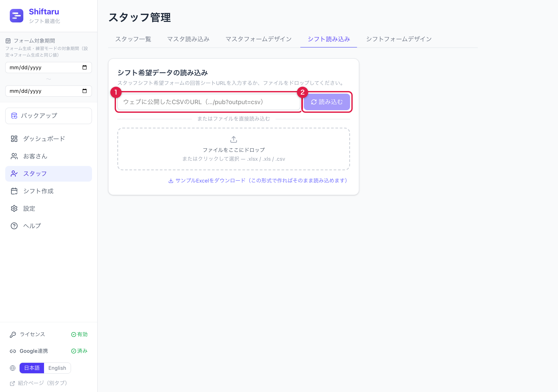Open the シフトフォームデザイン tab
558x392 pixels.
[x=399, y=39]
